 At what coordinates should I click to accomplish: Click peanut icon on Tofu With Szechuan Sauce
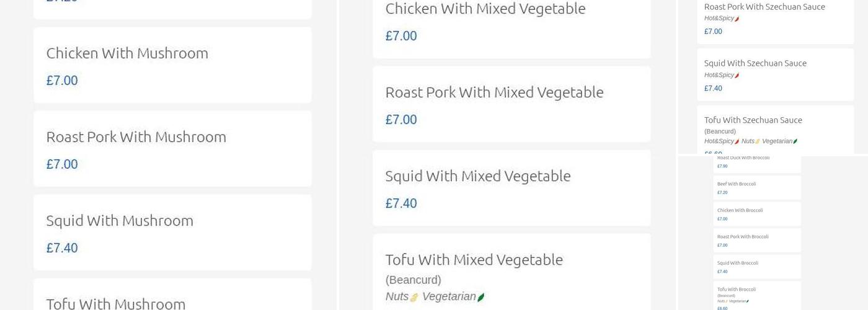coord(758,141)
